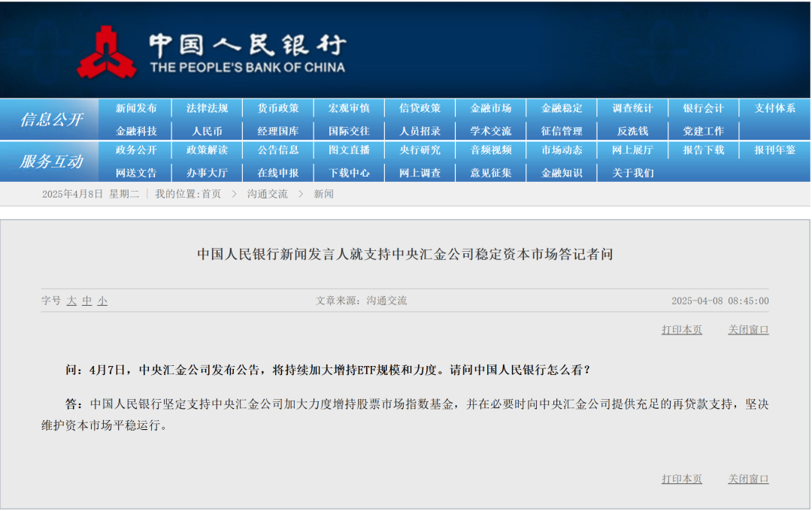This screenshot has height=511, width=812.
Task: Visit 关于我们 page
Action: 633,173
